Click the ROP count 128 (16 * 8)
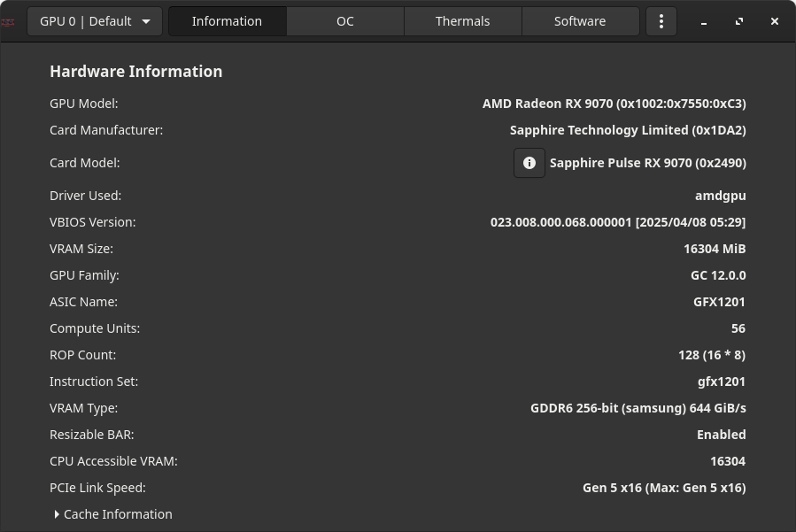The height and width of the screenshot is (532, 796). (x=712, y=355)
